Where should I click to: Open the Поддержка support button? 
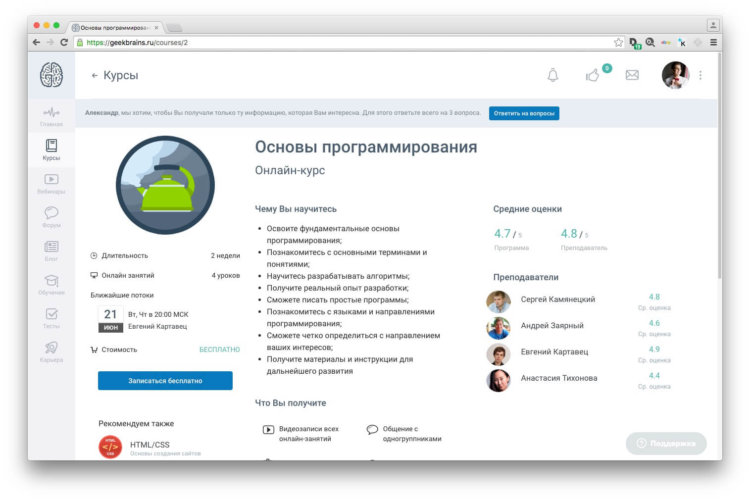(666, 444)
